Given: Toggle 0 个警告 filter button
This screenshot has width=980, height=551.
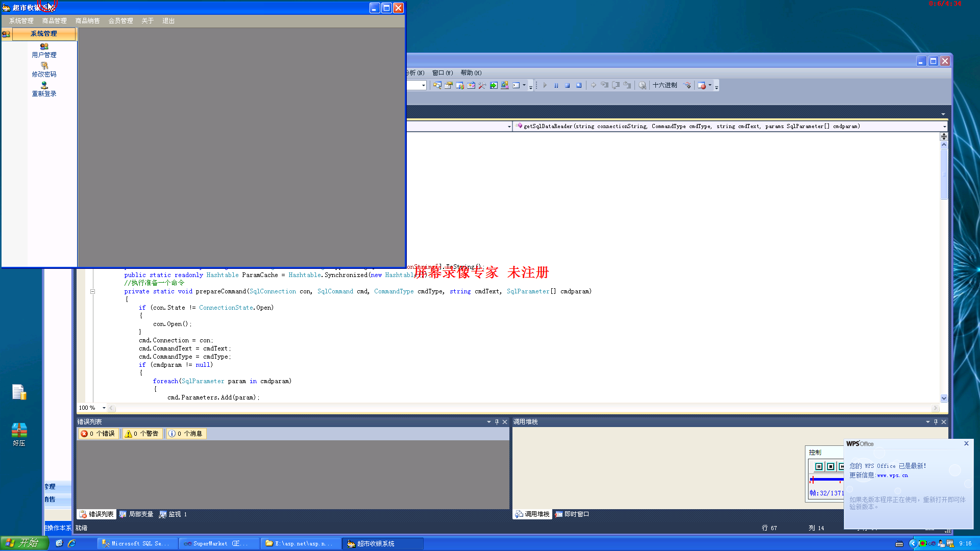Looking at the screenshot, I should point(142,434).
